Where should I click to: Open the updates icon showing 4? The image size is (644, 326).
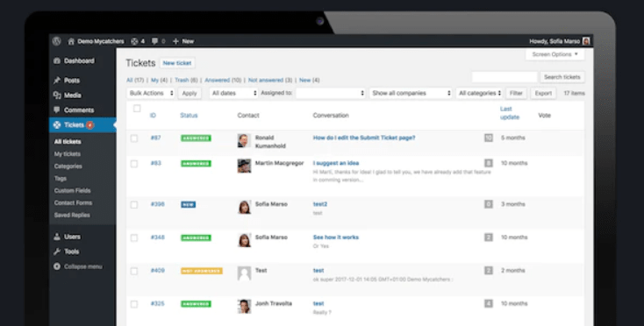pyautogui.click(x=134, y=41)
